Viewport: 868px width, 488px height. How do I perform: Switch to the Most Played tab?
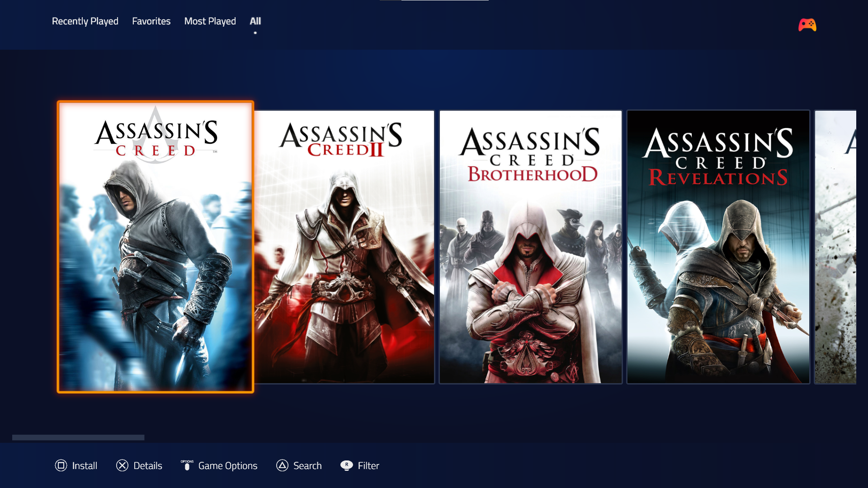[210, 21]
